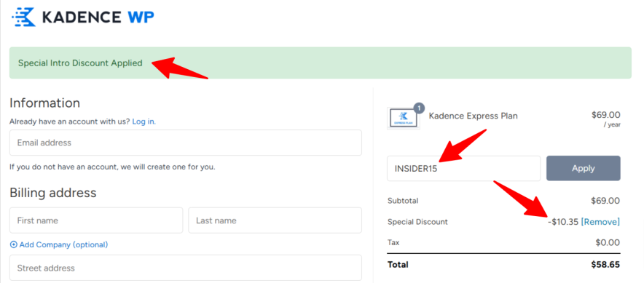Image resolution: width=644 pixels, height=283 pixels.
Task: Click the Kadence WP logo
Action: coord(82,17)
